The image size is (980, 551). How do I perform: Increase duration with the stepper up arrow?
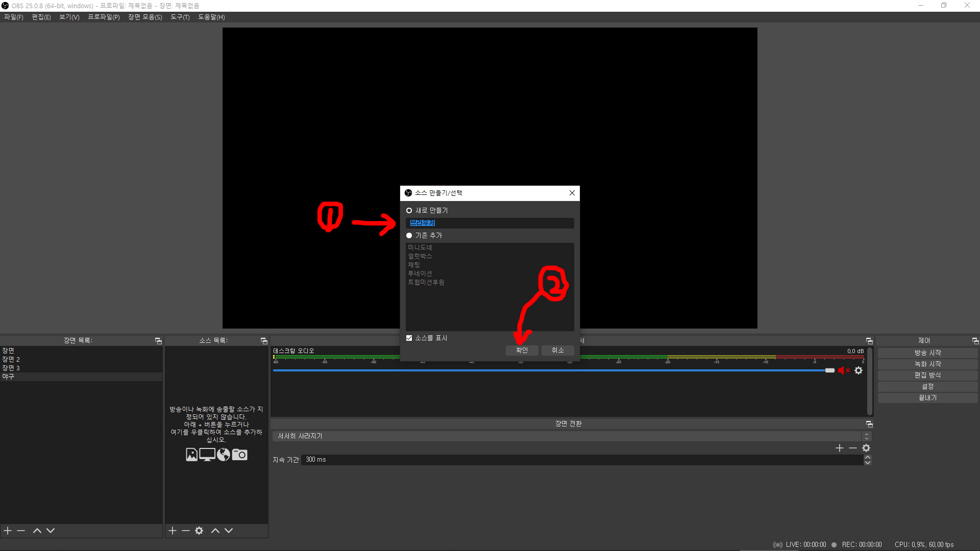[867, 457]
